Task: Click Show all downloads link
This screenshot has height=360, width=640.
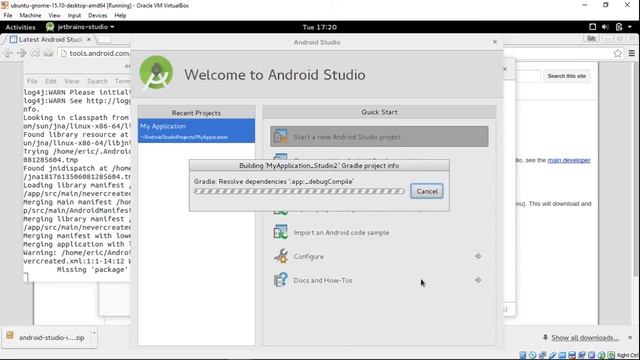Action: [x=584, y=338]
